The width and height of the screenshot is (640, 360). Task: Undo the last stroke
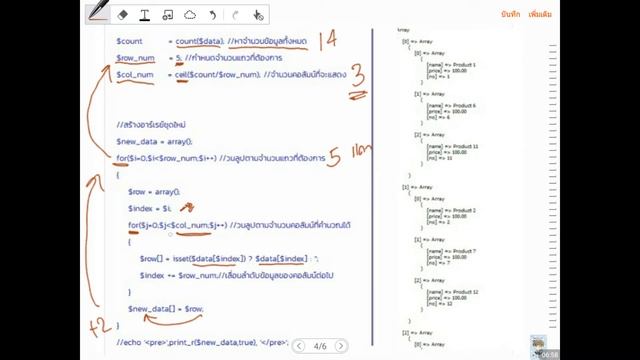tap(213, 16)
